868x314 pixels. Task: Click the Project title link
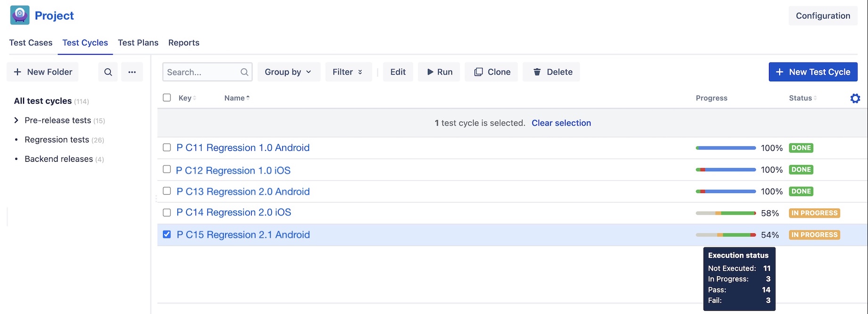tap(54, 16)
